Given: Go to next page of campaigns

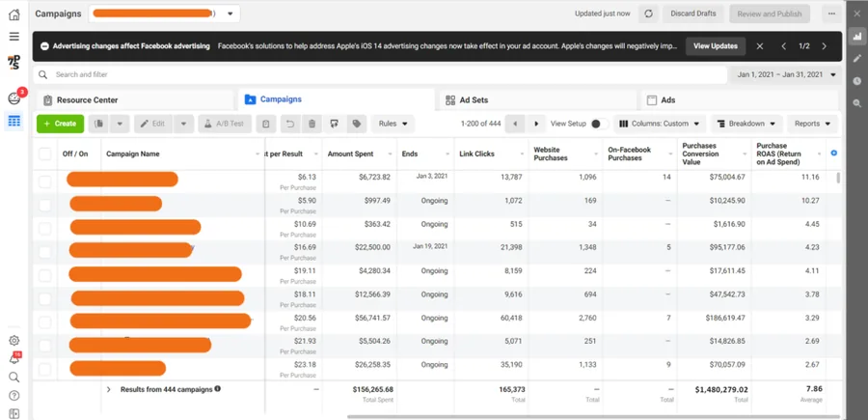Looking at the screenshot, I should click(536, 124).
